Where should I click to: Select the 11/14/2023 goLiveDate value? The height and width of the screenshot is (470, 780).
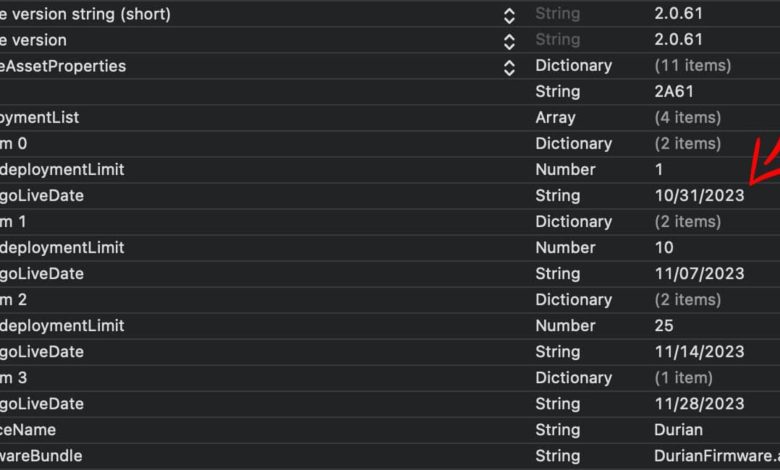tap(699, 351)
